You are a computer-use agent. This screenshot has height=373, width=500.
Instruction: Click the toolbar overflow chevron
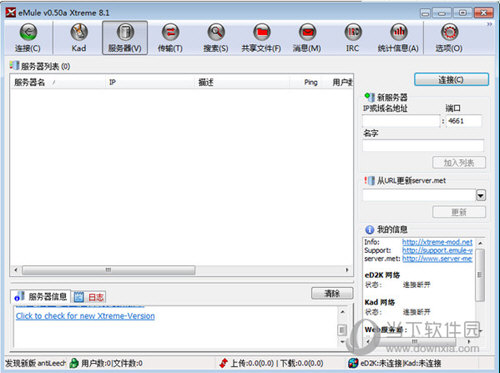[489, 24]
